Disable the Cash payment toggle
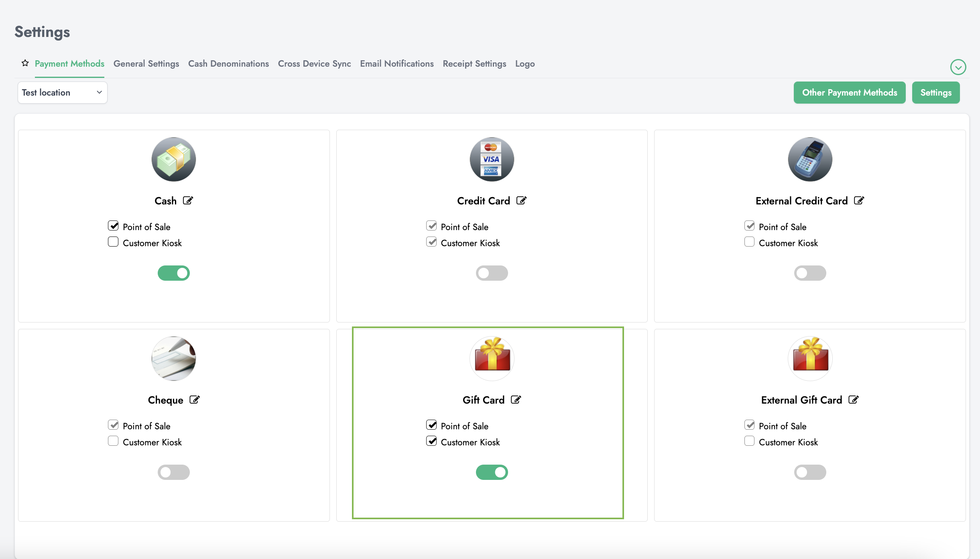980x559 pixels. click(174, 273)
